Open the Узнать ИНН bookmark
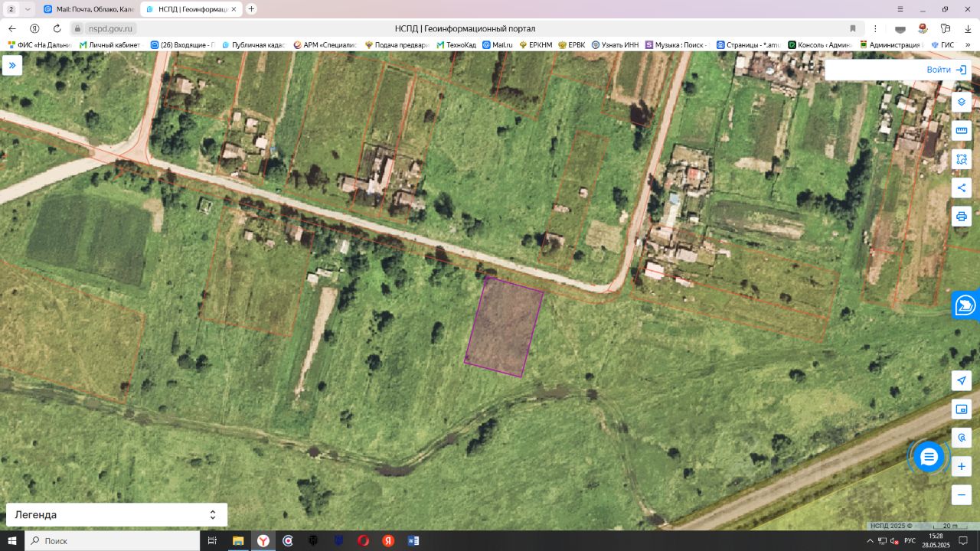 (x=616, y=44)
